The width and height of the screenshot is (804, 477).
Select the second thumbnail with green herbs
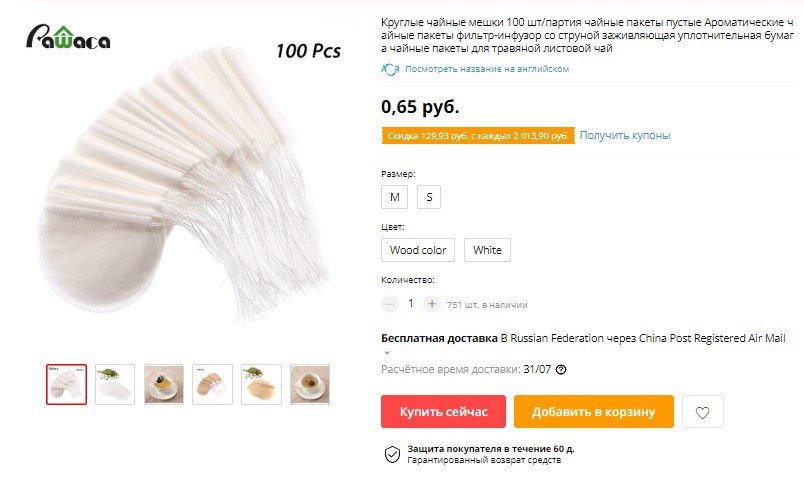coord(115,385)
